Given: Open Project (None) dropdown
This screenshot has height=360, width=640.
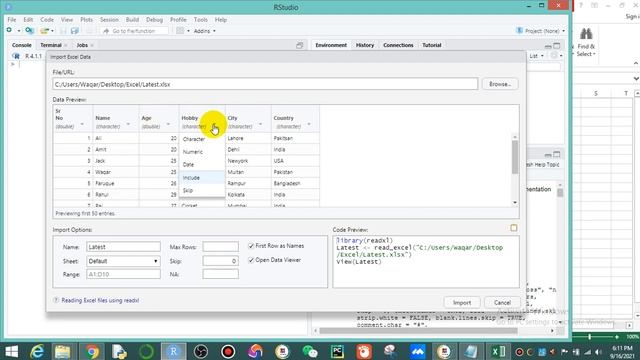Looking at the screenshot, I should click(x=541, y=31).
